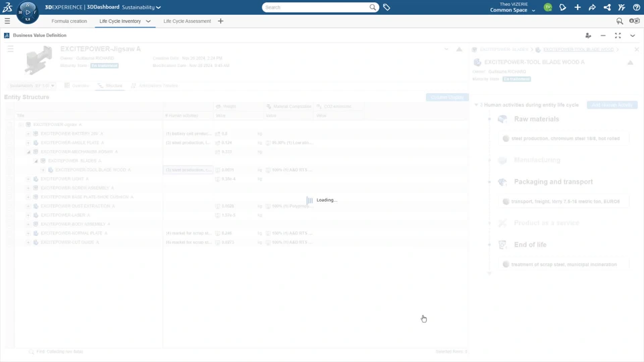
Task: Click the EXCITEPOWER-BLADES breadcrumb
Action: [x=504, y=49]
